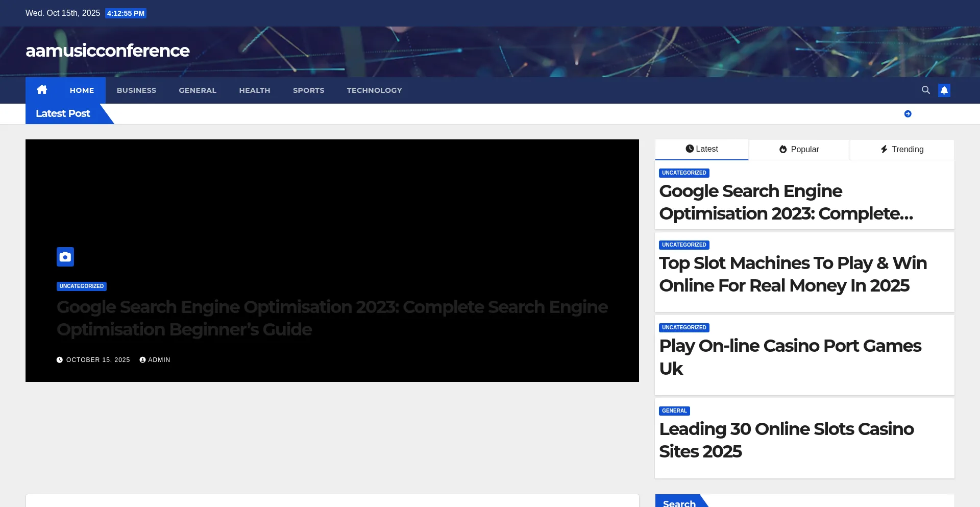The image size is (980, 507).
Task: Open the search magnifier icon
Action: (x=925, y=90)
